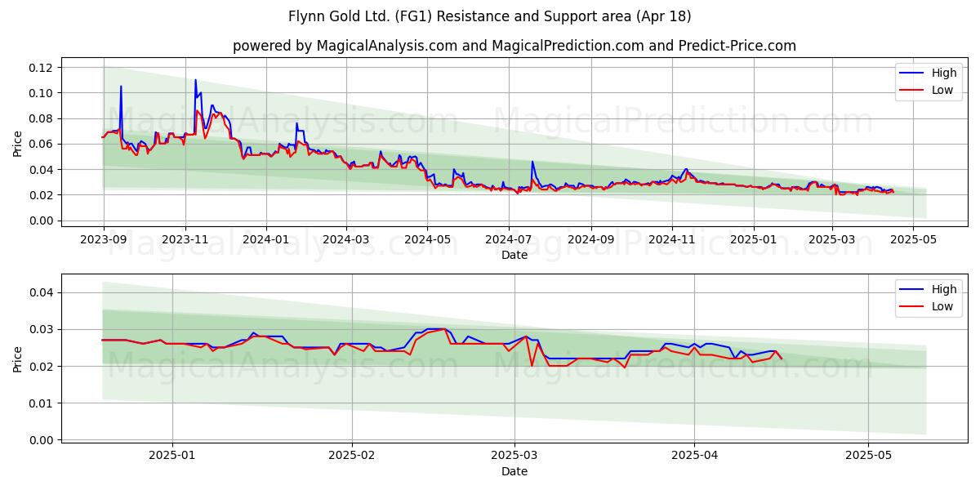Viewport: 980px width, 490px height.
Task: Select the bottom chart's '0.03' price tick label
Action: pos(41,329)
